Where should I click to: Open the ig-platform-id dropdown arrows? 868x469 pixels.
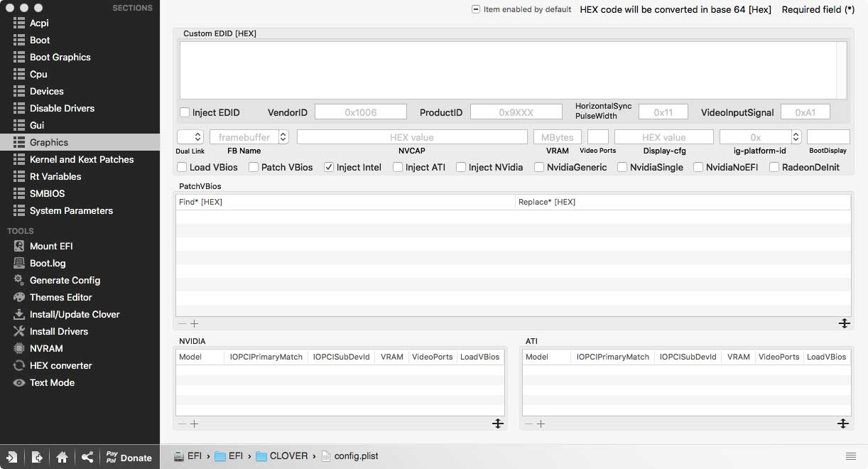point(796,136)
